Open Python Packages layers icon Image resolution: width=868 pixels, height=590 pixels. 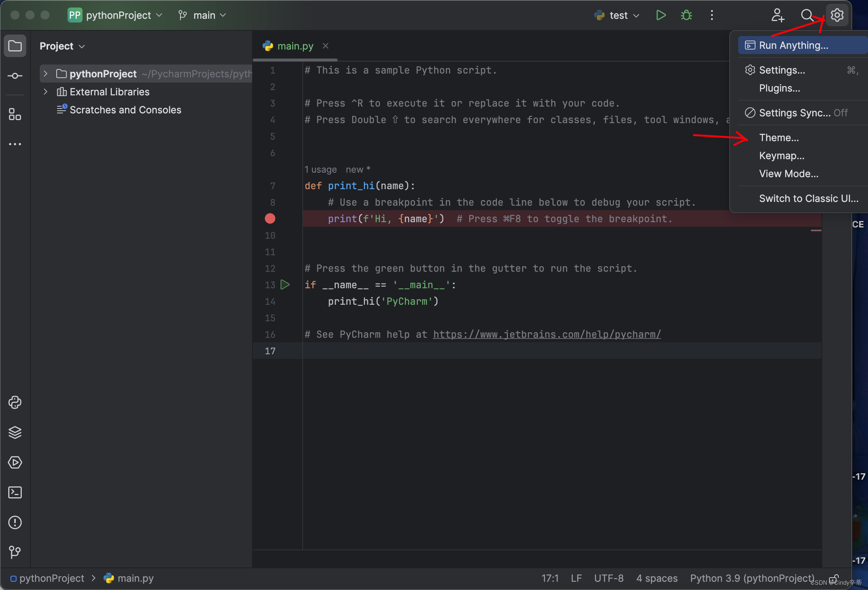(15, 432)
